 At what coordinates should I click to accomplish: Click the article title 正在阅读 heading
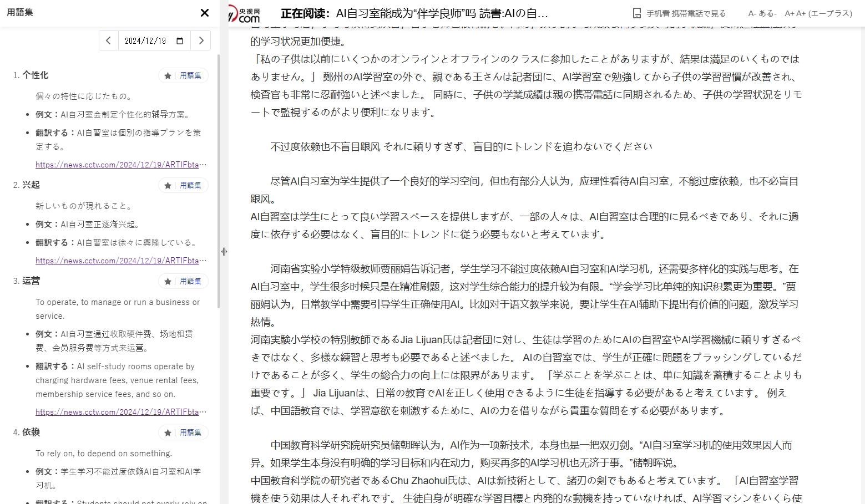coord(414,13)
